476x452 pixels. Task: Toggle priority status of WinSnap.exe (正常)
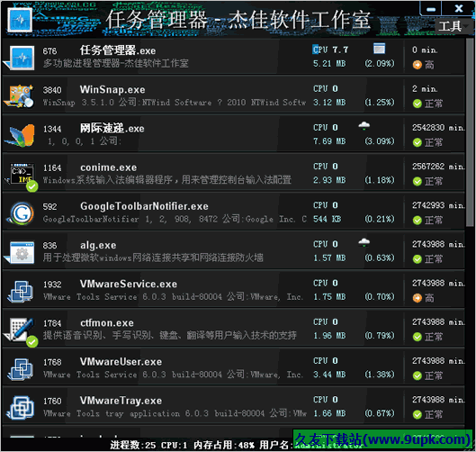427,104
